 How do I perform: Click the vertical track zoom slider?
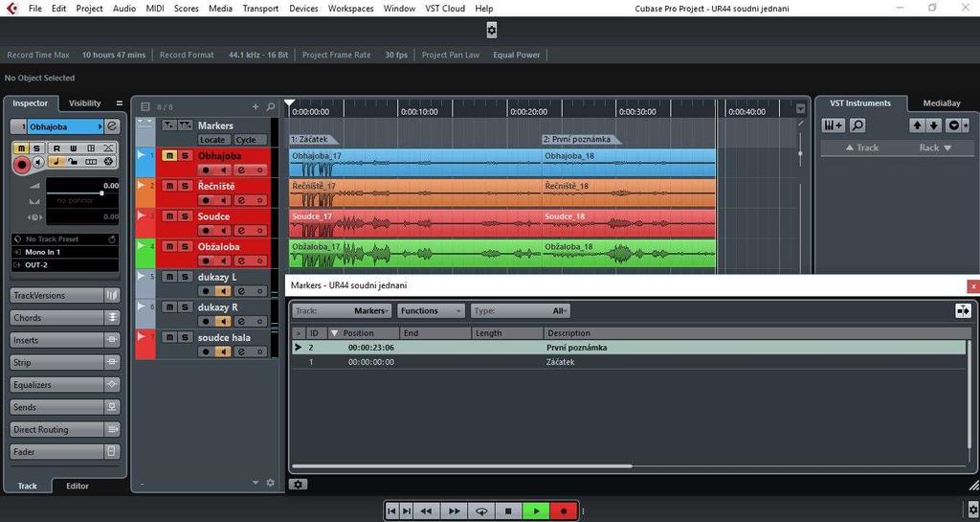tap(801, 153)
